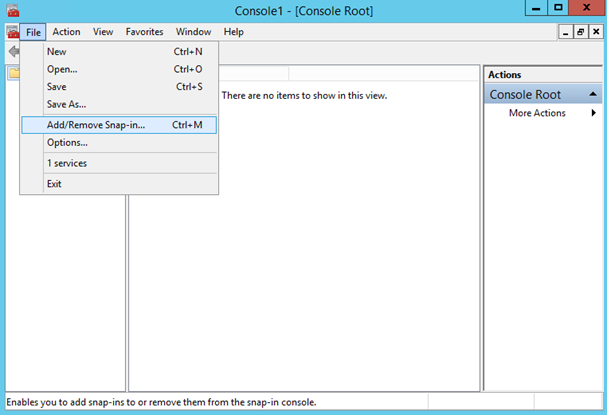Screen dimensions: 607x415
Task: Collapse the Console Root actions section
Action: (594, 94)
